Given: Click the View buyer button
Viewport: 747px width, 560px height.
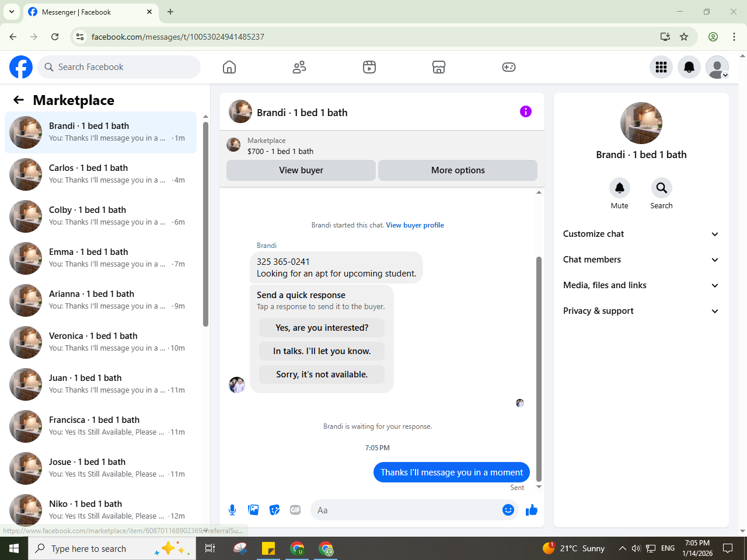Looking at the screenshot, I should pos(301,170).
